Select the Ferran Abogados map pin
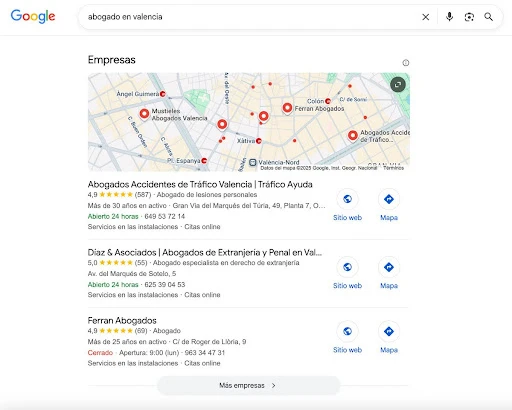The width and height of the screenshot is (512, 410). tap(287, 109)
